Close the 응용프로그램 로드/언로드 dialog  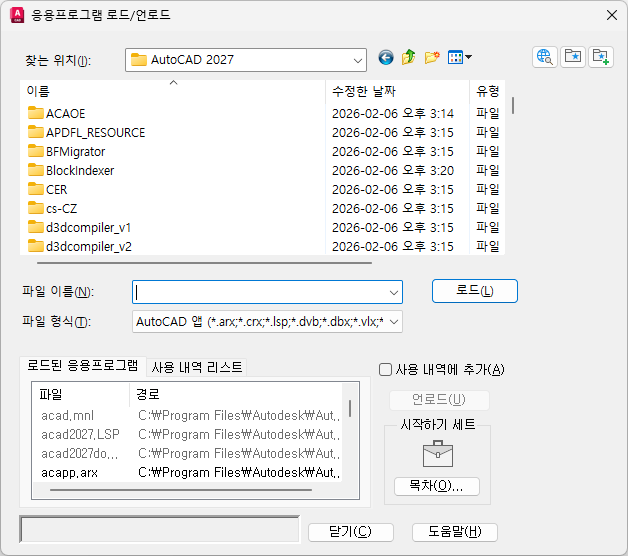pyautogui.click(x=612, y=15)
